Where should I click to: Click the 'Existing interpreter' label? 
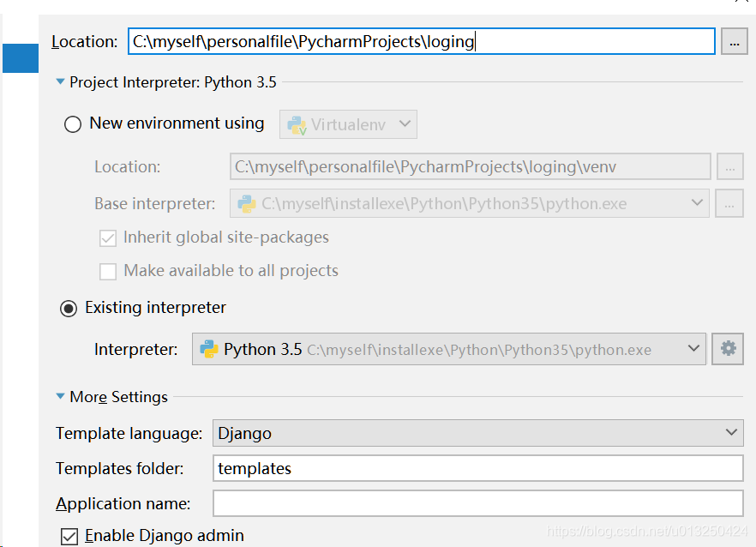coord(155,308)
